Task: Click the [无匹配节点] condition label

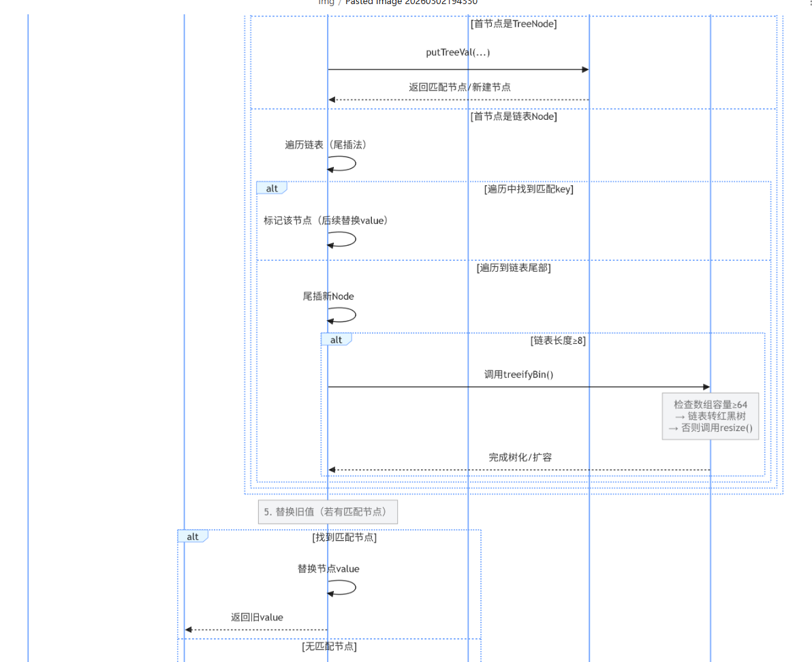Action: click(329, 646)
